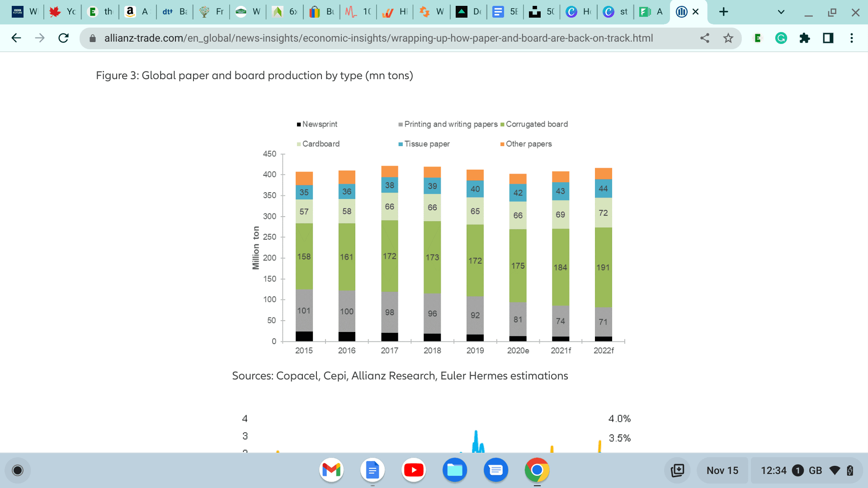The image size is (868, 488).
Task: Open the share icon in the address bar
Action: (705, 38)
